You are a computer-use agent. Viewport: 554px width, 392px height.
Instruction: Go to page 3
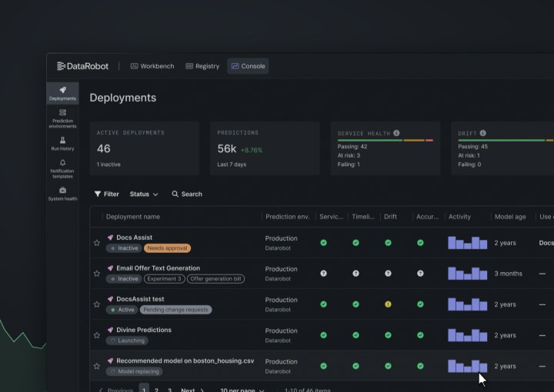[169, 390]
